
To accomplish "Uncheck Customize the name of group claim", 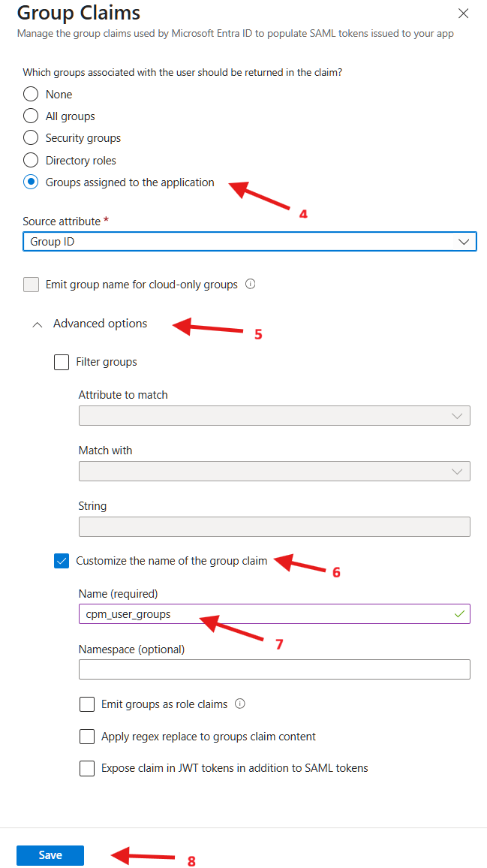I will coord(62,562).
